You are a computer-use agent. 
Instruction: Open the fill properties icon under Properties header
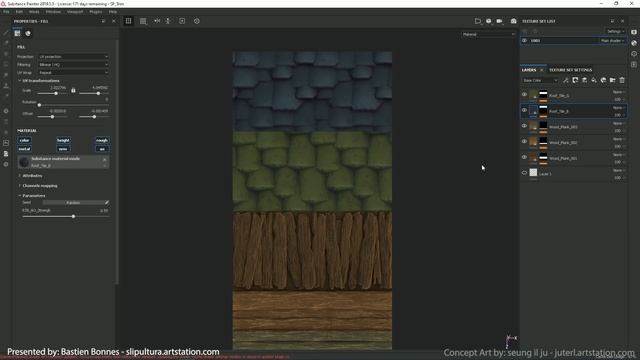17,33
